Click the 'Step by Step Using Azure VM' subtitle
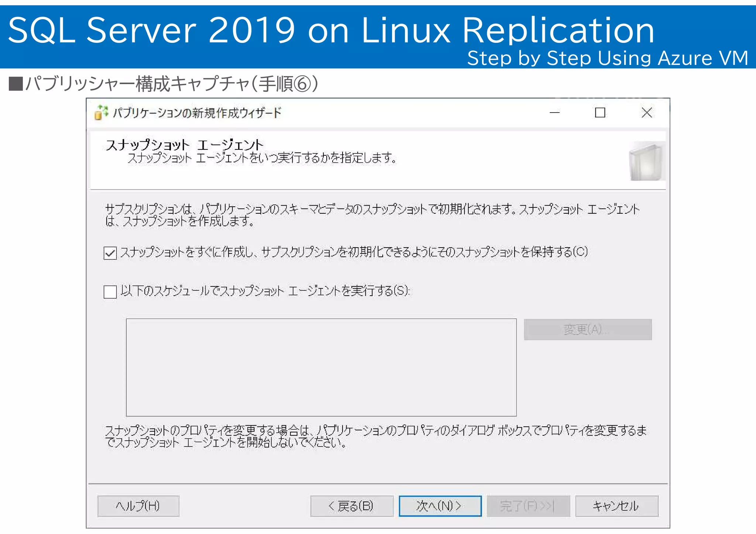This screenshot has width=756, height=534. pos(608,58)
